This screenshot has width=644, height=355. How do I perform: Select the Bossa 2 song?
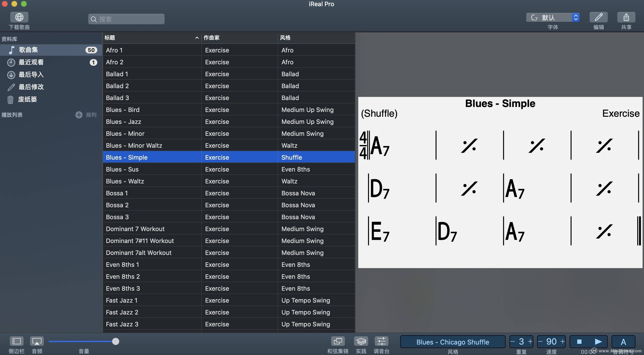(x=229, y=205)
